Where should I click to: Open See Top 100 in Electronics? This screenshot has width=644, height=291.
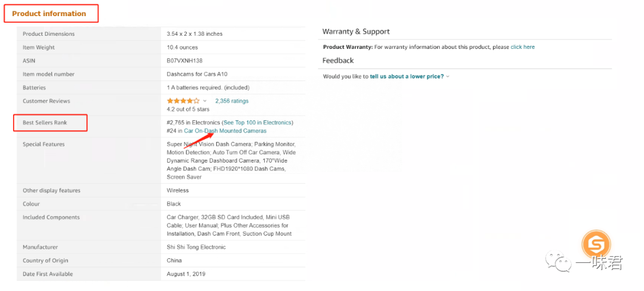coord(258,122)
